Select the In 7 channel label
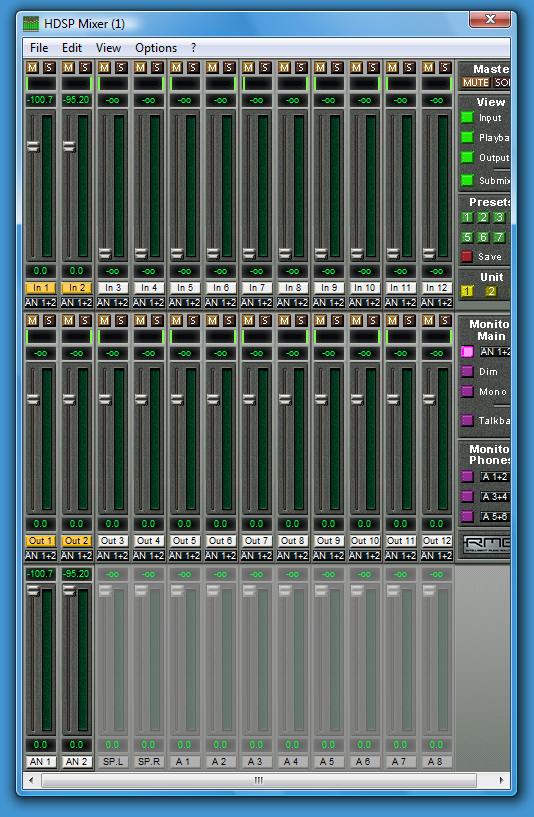The height and width of the screenshot is (817, 534). coord(256,287)
